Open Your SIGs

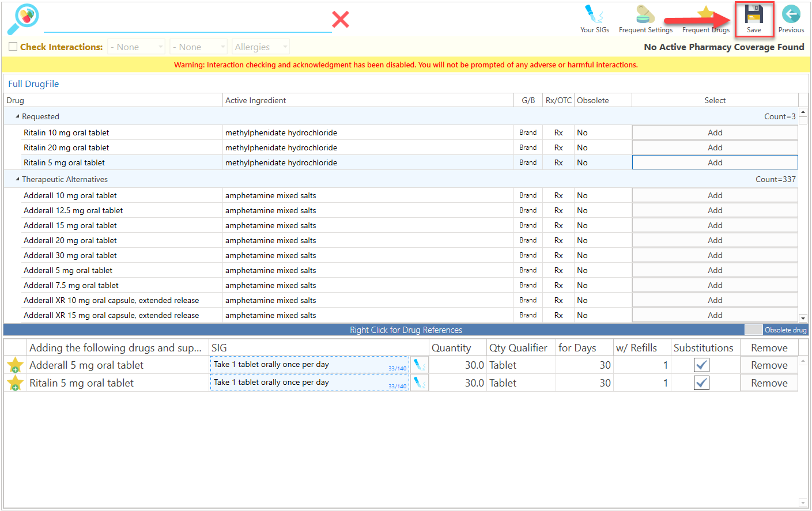(595, 20)
